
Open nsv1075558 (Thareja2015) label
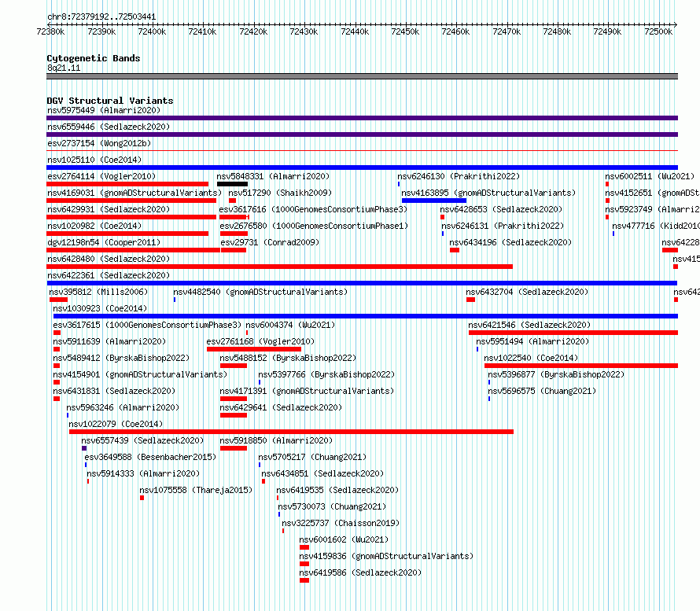196,490
